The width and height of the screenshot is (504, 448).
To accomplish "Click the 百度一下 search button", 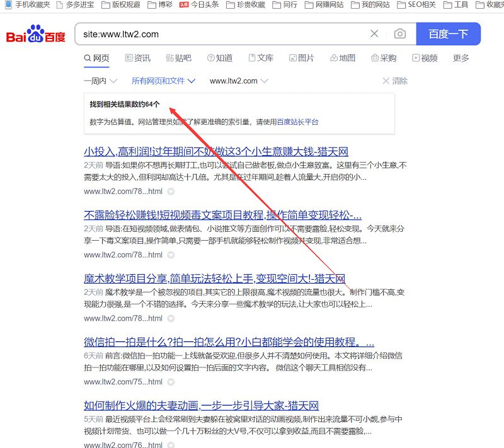I will (x=449, y=34).
